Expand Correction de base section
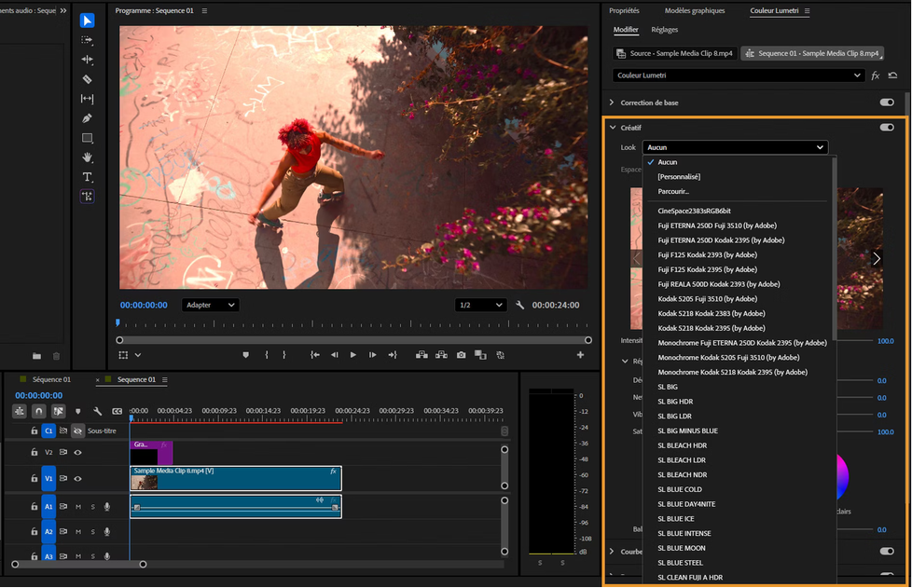The height and width of the screenshot is (588, 912). [612, 103]
